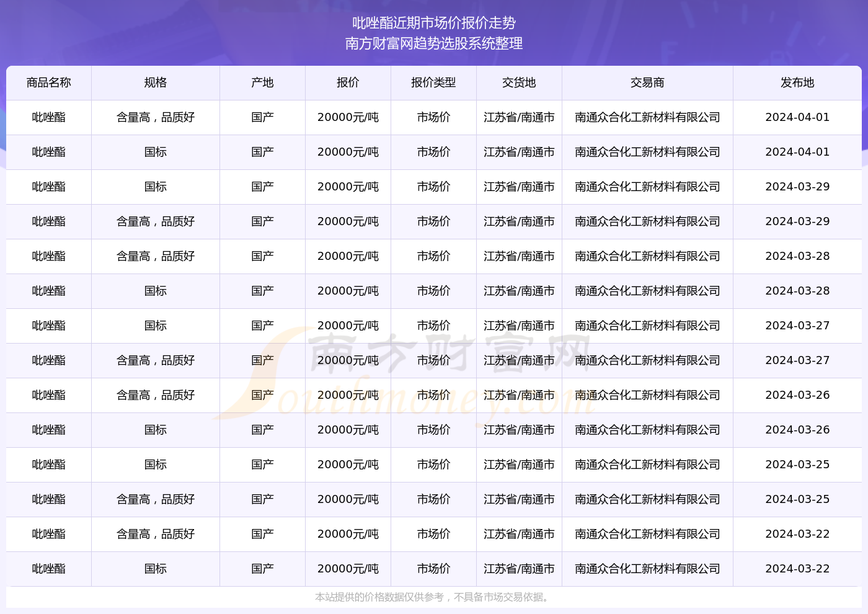Select date 2024-03-26 in the 国标 row

(x=797, y=430)
